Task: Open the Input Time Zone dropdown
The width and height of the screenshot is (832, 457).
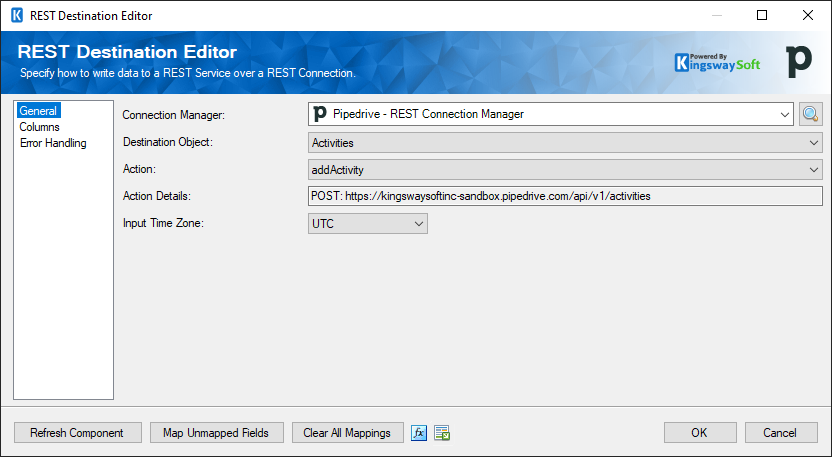Action: pyautogui.click(x=419, y=224)
